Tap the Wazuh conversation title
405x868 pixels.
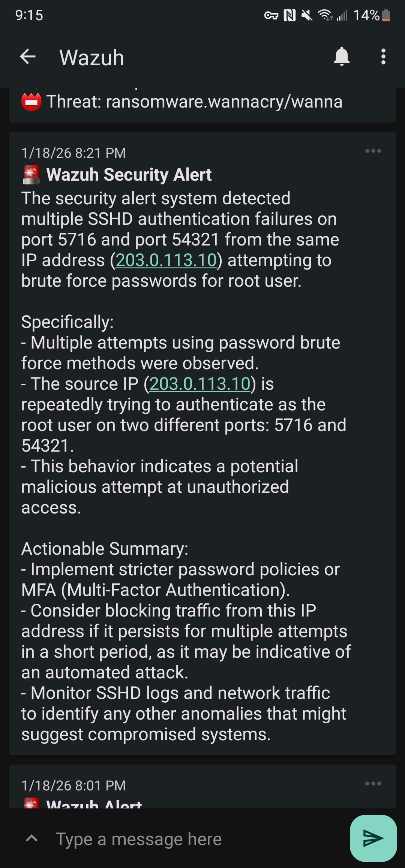click(x=91, y=57)
